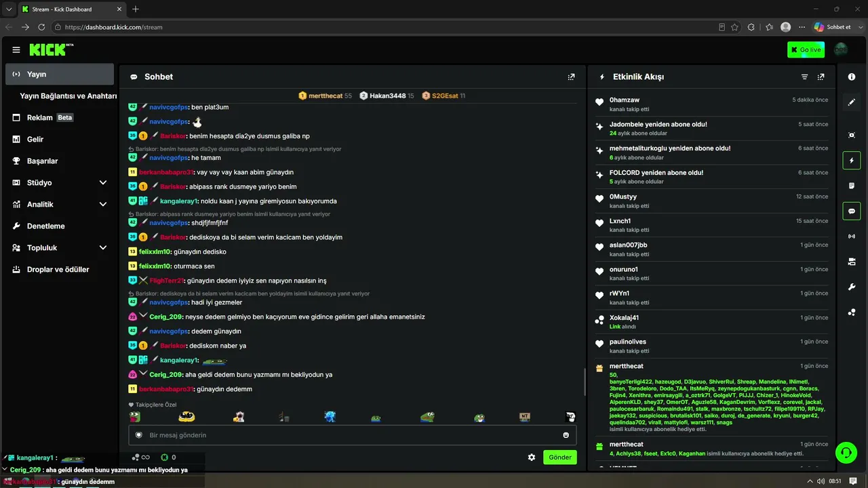
Task: Click the taskbar clock showing 08:51
Action: [835, 481]
